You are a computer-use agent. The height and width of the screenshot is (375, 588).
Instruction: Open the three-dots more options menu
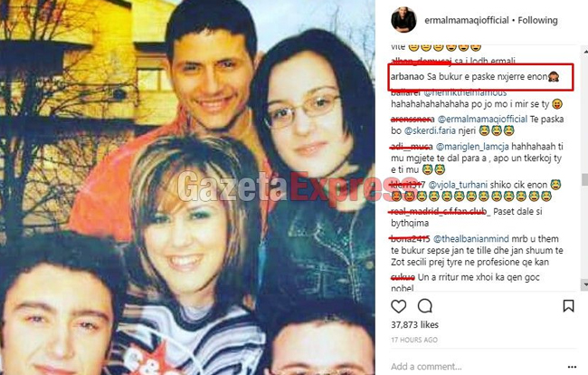pos(572,367)
